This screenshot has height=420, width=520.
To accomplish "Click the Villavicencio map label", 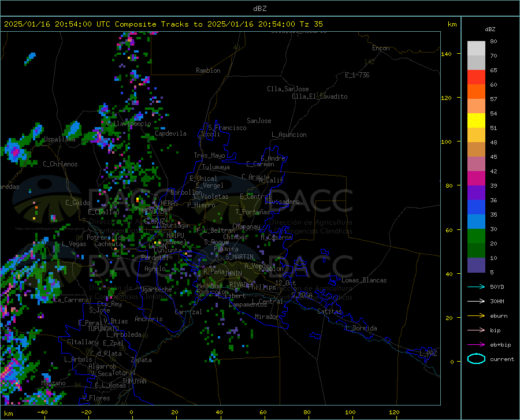I will [x=129, y=124].
